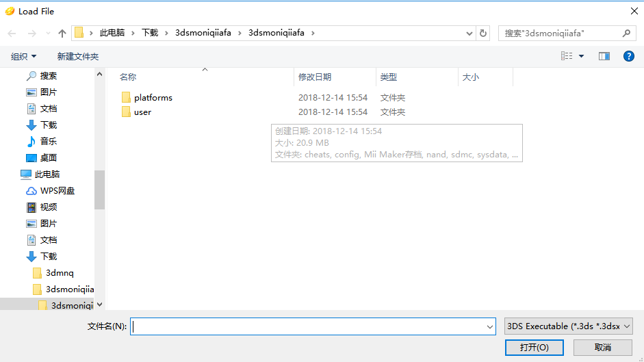Click the change view layout icon
Image resolution: width=644 pixels, height=362 pixels.
click(x=567, y=56)
